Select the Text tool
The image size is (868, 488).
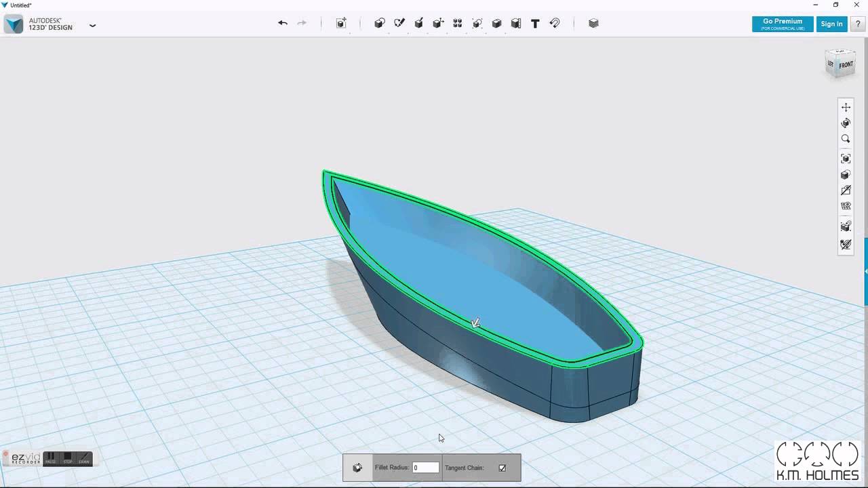click(535, 23)
